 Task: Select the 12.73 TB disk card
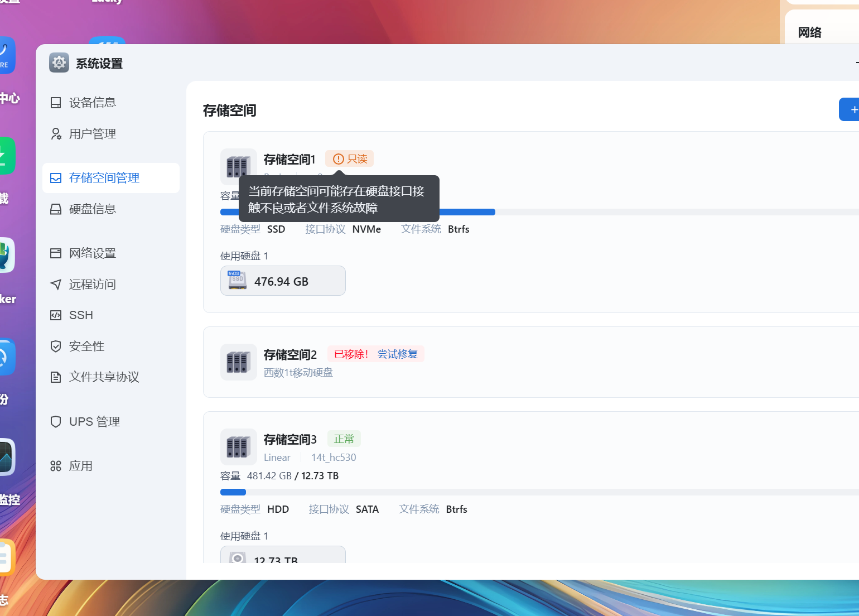283,555
